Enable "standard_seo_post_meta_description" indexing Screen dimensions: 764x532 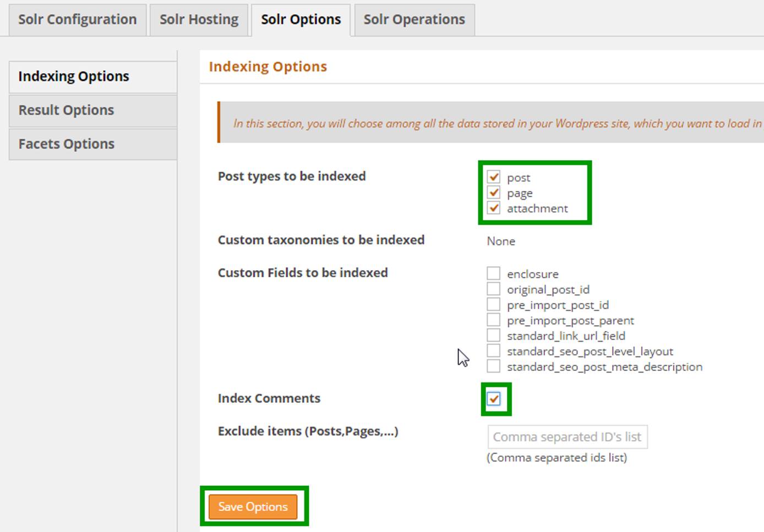(x=494, y=366)
